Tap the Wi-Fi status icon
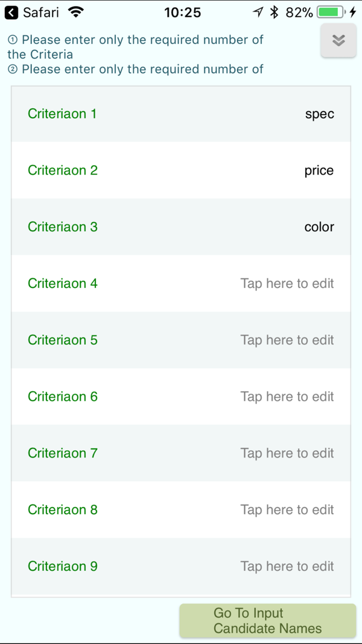This screenshot has height=644, width=362. [75, 13]
